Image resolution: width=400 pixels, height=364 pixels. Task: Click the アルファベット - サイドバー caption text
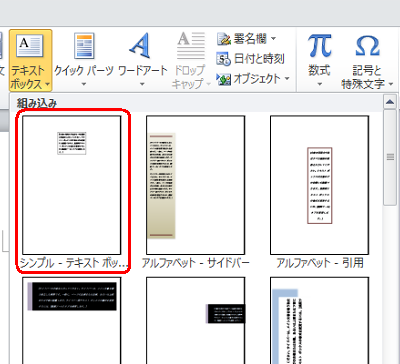[x=196, y=263]
